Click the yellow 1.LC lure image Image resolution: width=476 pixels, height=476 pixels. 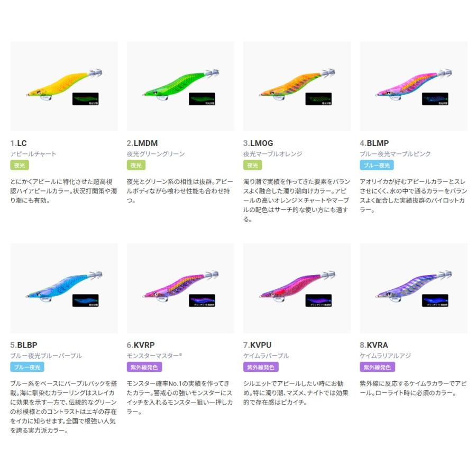[x=64, y=86]
